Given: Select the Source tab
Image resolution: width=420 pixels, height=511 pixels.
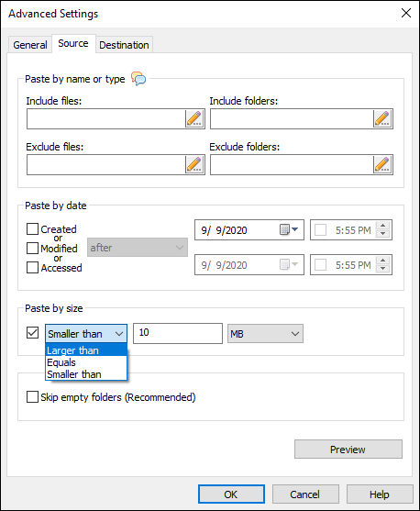Looking at the screenshot, I should coord(73,43).
